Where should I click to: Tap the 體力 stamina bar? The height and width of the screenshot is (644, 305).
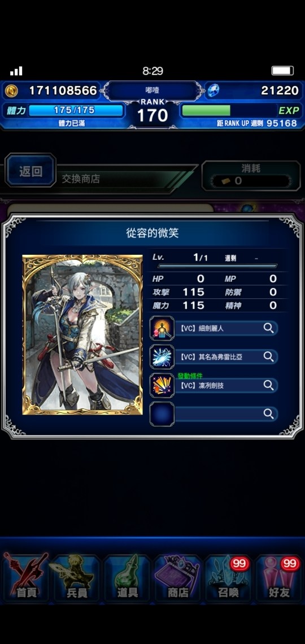click(x=76, y=111)
